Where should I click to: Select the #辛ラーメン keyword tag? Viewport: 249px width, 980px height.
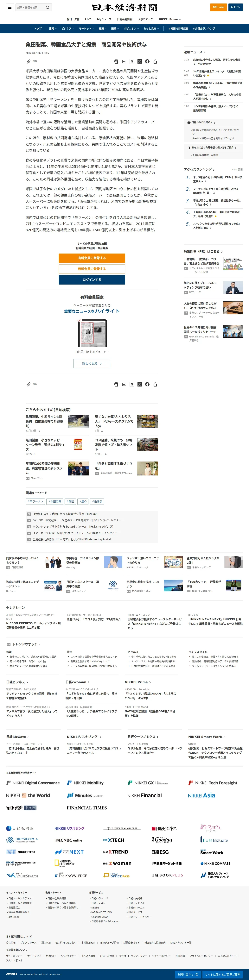pyautogui.click(x=35, y=501)
